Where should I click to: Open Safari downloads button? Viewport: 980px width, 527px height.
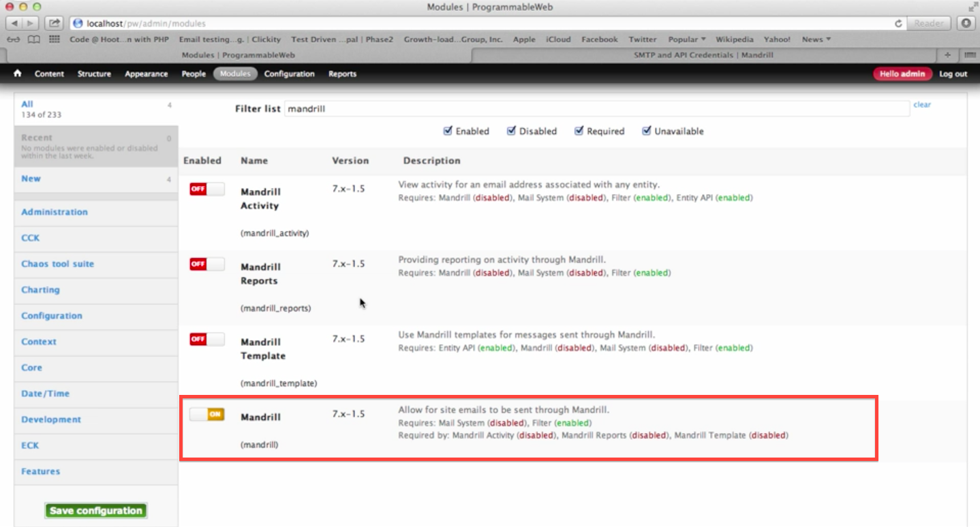click(x=966, y=23)
